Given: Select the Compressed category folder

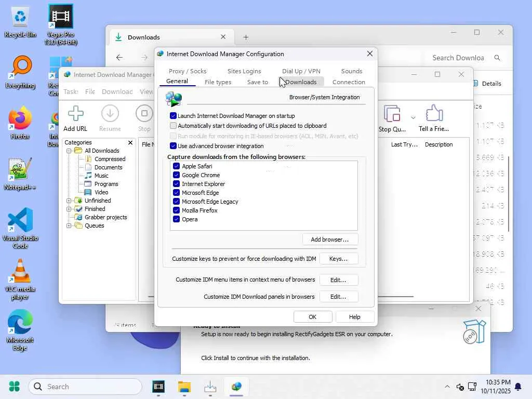Looking at the screenshot, I should pyautogui.click(x=105, y=159).
